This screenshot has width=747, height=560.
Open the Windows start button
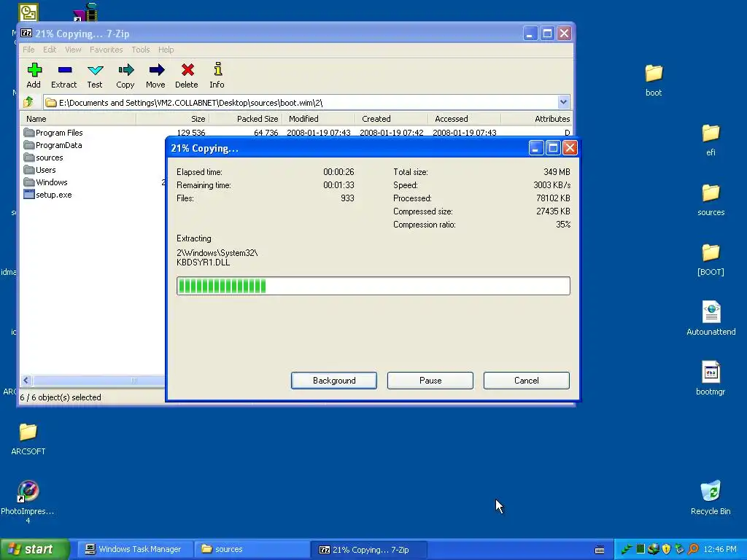click(35, 549)
